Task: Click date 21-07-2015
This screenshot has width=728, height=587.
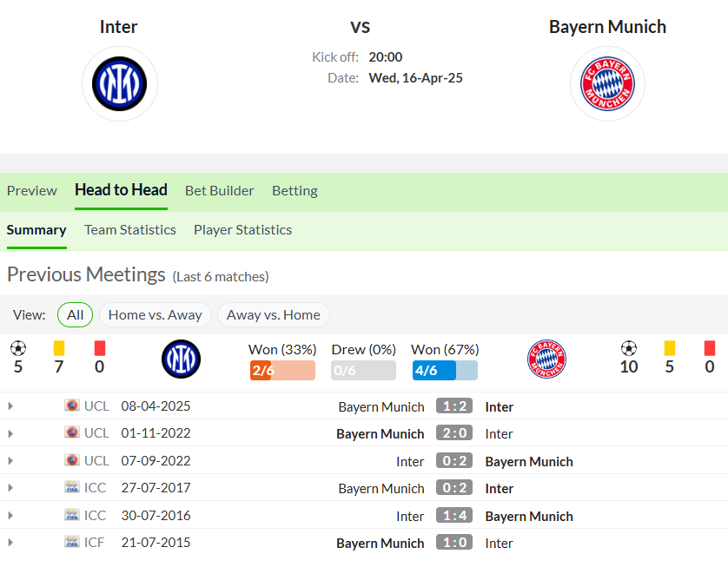Action: click(x=156, y=543)
